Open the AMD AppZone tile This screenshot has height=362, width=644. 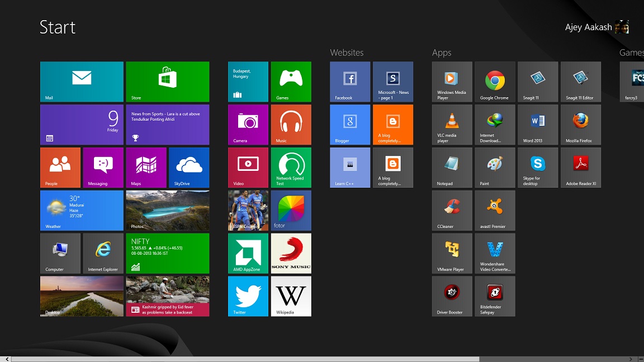point(248,253)
